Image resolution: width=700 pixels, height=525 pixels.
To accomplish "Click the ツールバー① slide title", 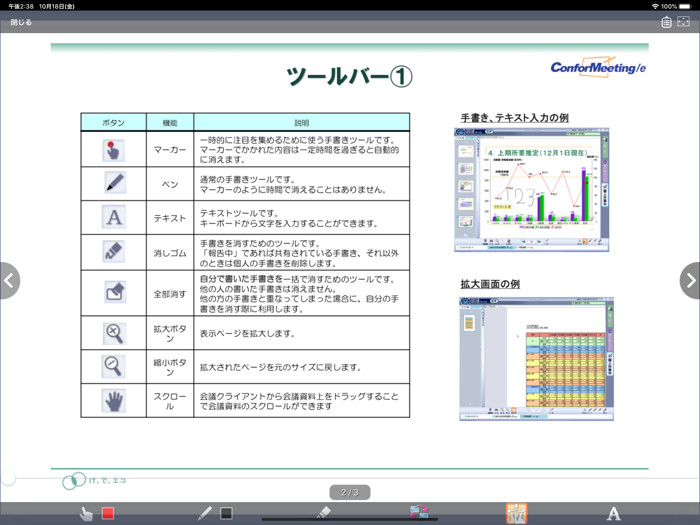I will click(x=349, y=76).
